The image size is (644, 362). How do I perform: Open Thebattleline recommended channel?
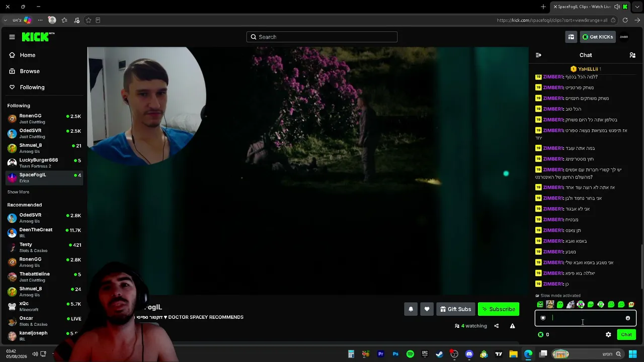pos(44,277)
